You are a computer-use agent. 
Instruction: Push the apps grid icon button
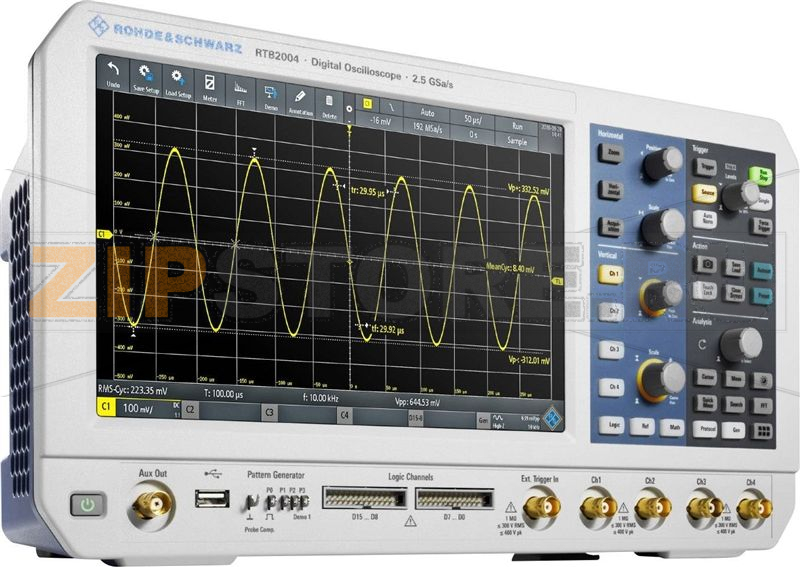pos(763,432)
